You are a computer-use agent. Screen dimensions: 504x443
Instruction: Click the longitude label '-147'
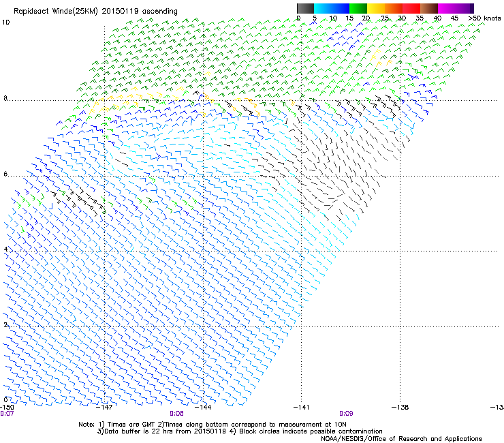coord(104,408)
